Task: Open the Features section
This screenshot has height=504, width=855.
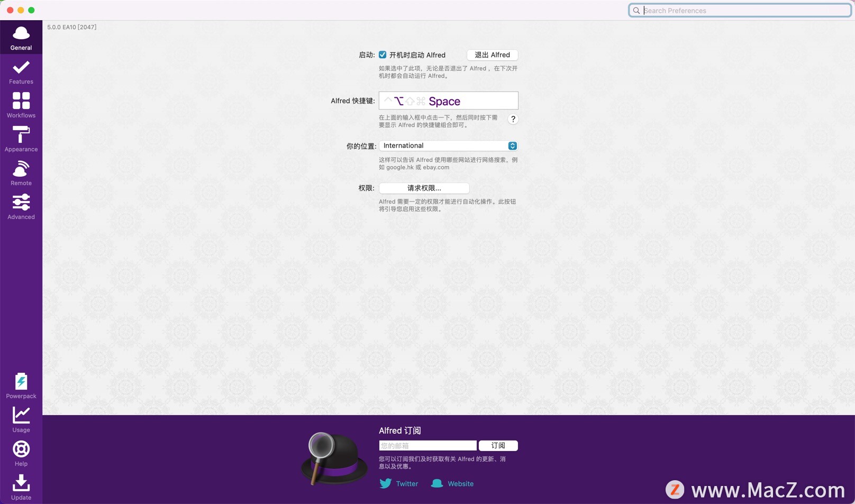Action: pos(21,72)
